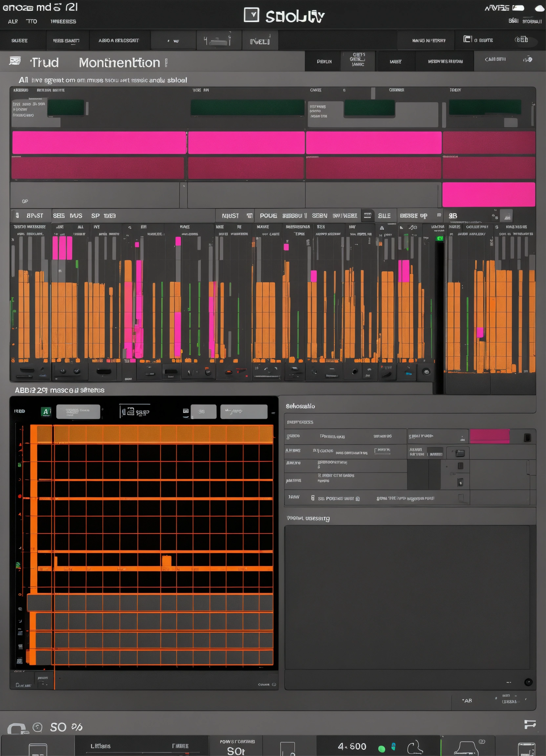Switch to the PBRUN tab
The height and width of the screenshot is (756, 546).
[324, 62]
